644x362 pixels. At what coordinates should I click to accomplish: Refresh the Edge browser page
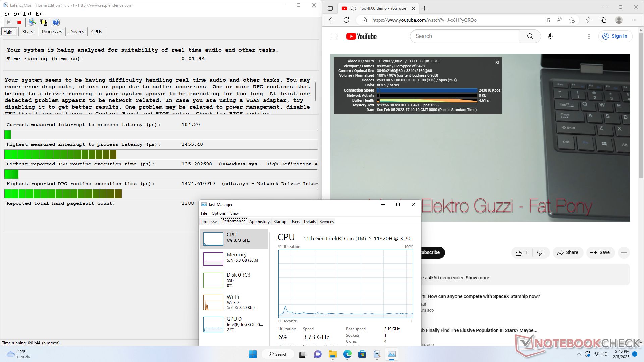(346, 20)
